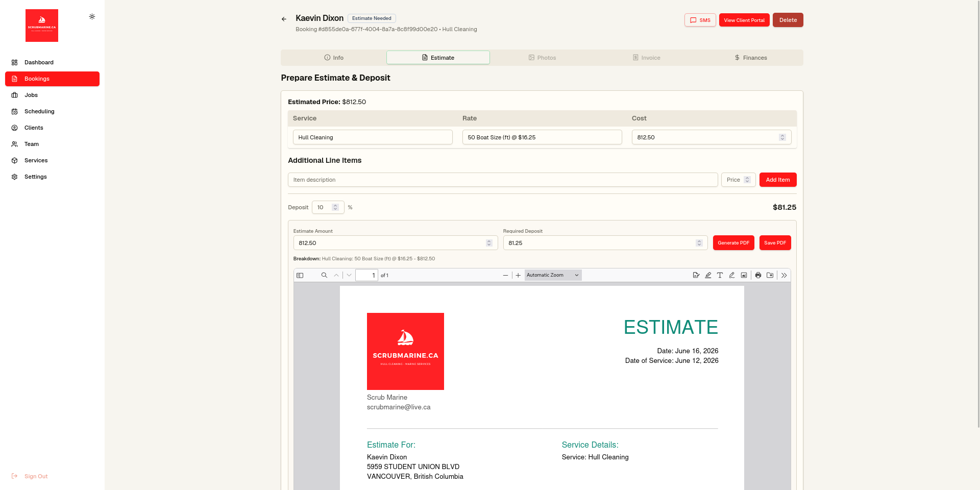Screen dimensions: 980x490
Task: Click the Required Deposit field
Action: (605, 243)
